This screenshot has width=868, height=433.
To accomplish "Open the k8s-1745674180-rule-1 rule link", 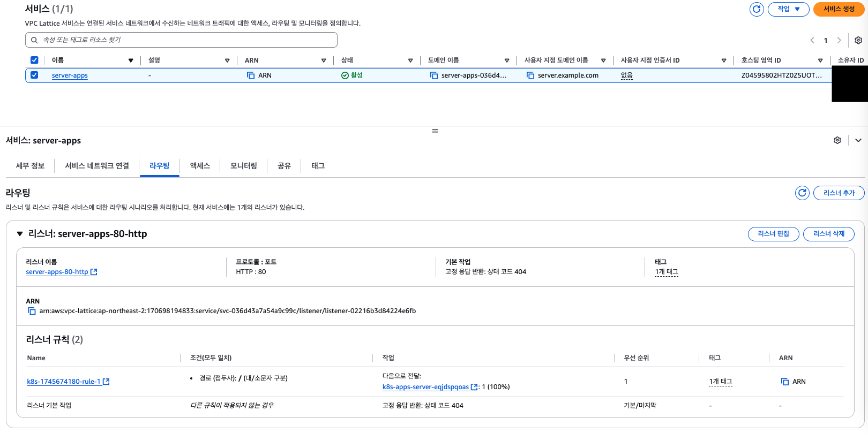I will click(64, 382).
